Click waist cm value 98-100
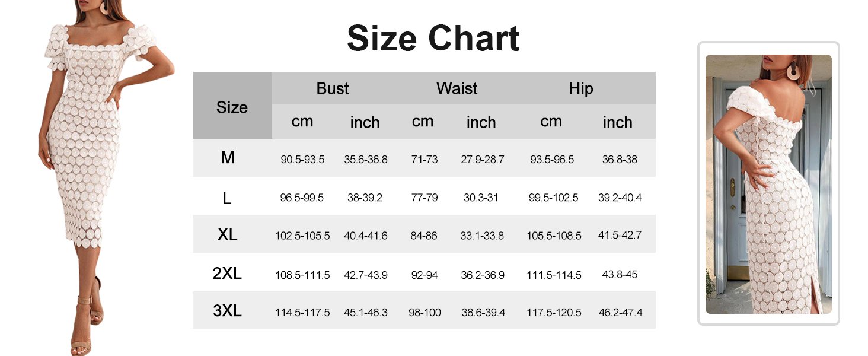Viewport: 868px width, 356px height. [425, 312]
